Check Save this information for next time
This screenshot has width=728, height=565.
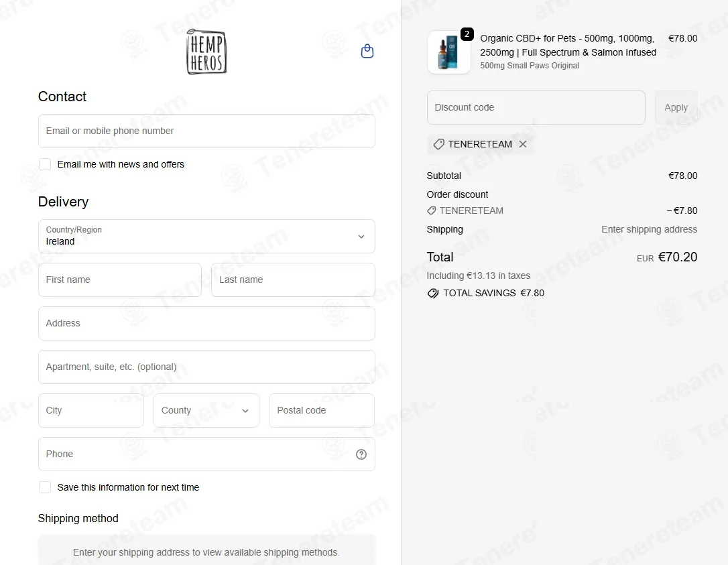[45, 487]
